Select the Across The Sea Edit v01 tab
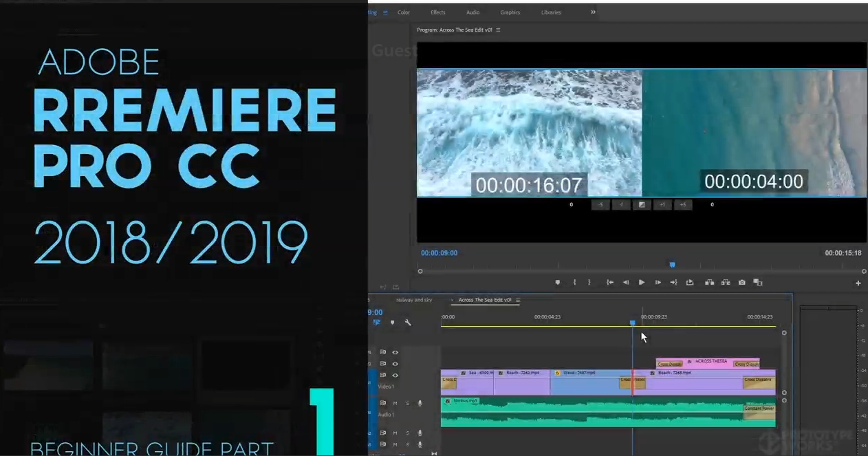Image resolution: width=868 pixels, height=456 pixels. click(485, 300)
